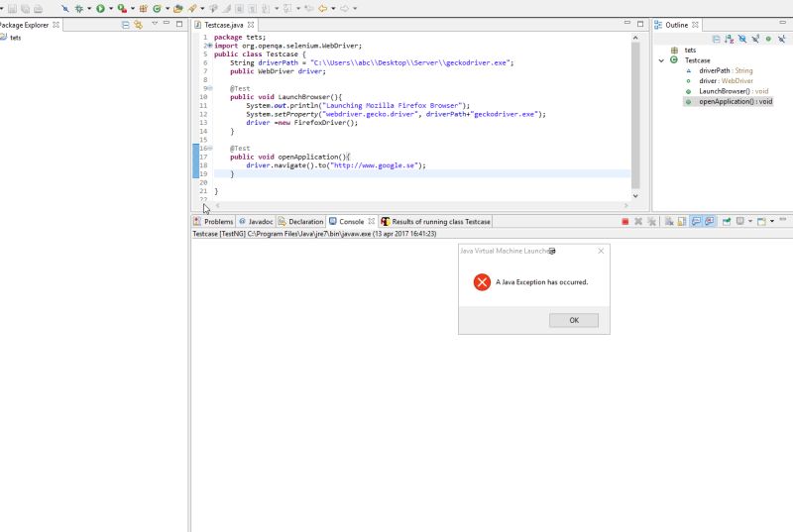Switch to the Declaration tab
Screen dimensions: 793x532
point(301,222)
